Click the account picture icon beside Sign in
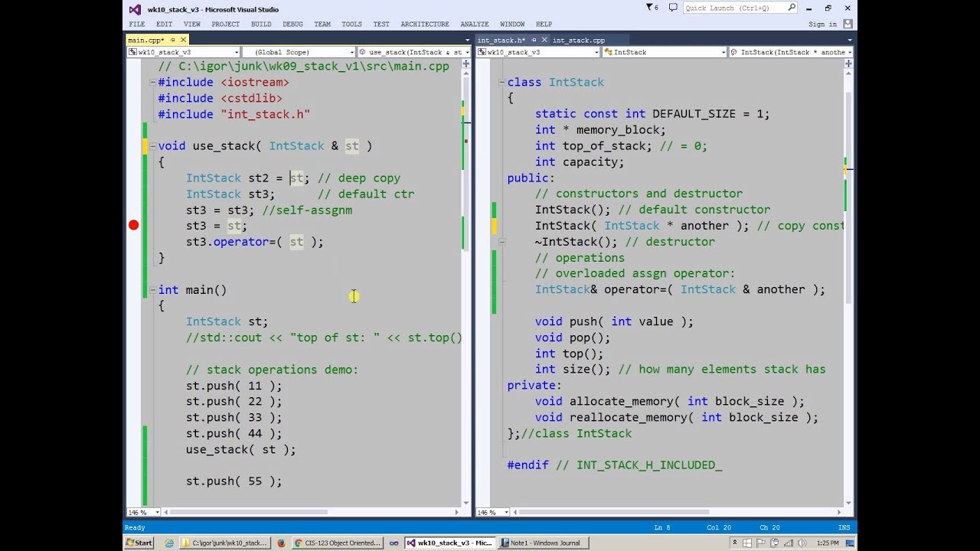The height and width of the screenshot is (551, 980). 847,24
